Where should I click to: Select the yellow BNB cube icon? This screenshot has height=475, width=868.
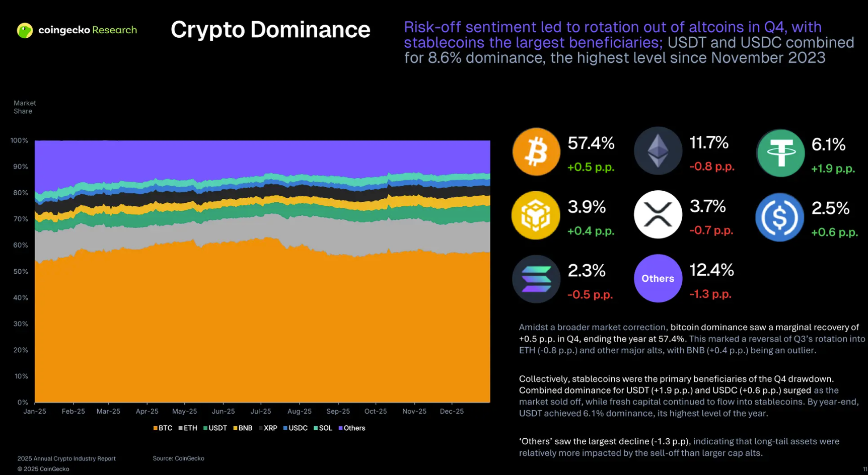[x=536, y=215]
